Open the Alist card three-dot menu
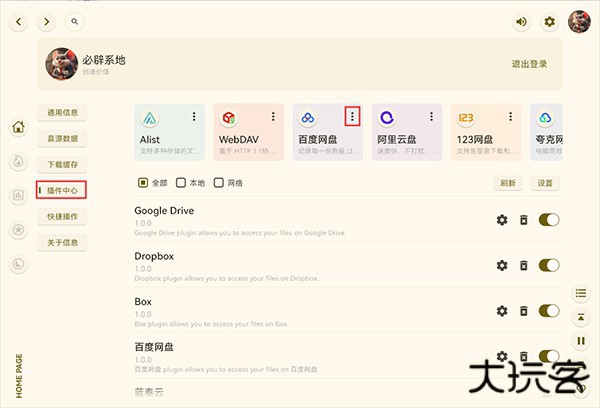 coord(193,117)
